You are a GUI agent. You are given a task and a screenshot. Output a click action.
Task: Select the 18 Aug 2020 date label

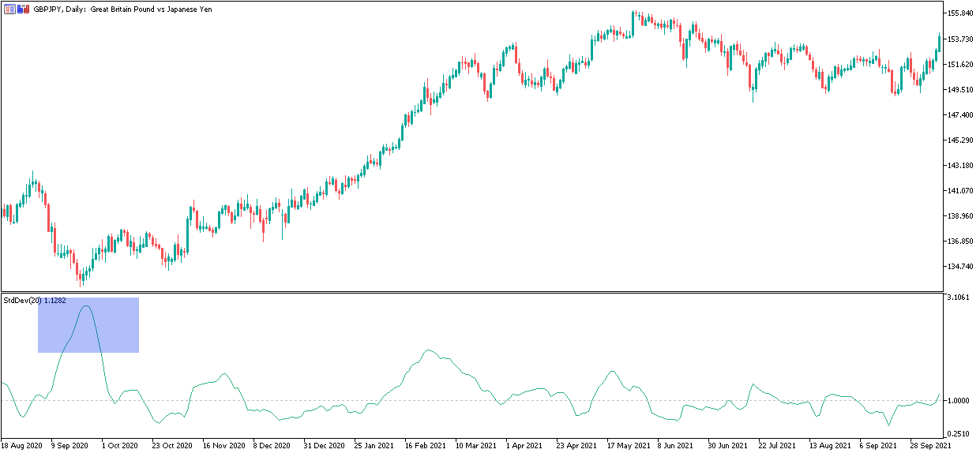click(x=21, y=446)
